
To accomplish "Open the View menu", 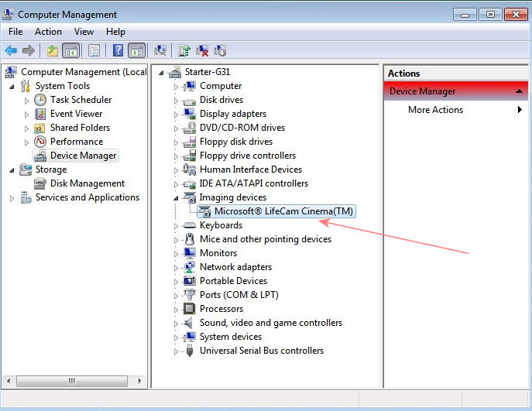I will [84, 32].
